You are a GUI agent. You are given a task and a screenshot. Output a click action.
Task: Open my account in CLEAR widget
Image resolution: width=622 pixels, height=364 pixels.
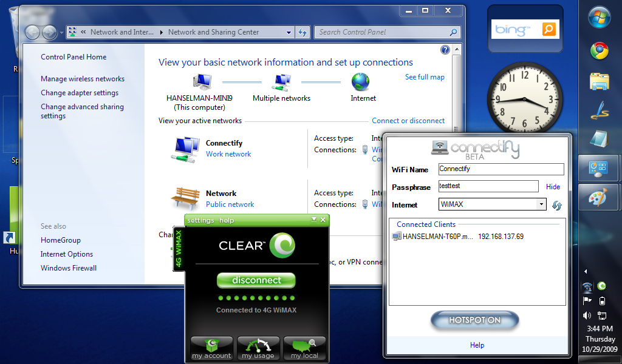point(211,349)
